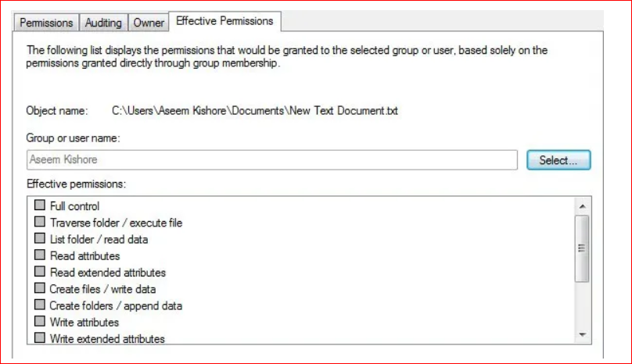
Task: Check Create folders / append data box
Action: pyautogui.click(x=39, y=305)
